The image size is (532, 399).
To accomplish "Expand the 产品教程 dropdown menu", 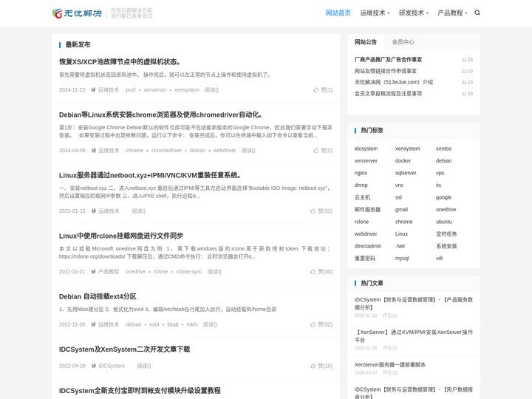I will tap(452, 13).
